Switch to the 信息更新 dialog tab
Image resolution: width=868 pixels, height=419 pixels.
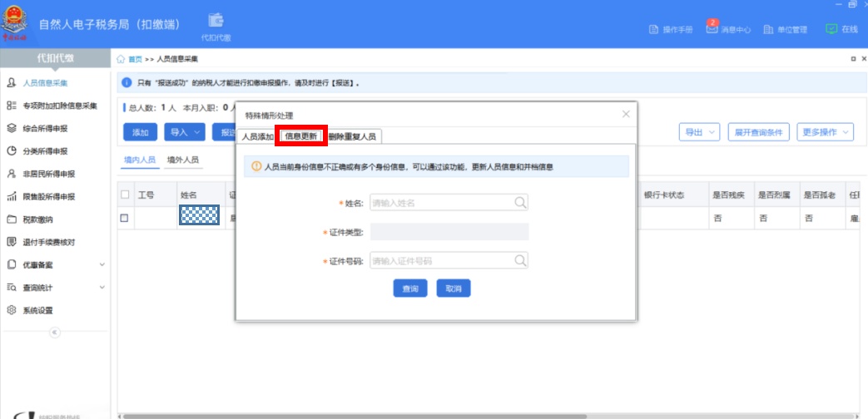301,136
